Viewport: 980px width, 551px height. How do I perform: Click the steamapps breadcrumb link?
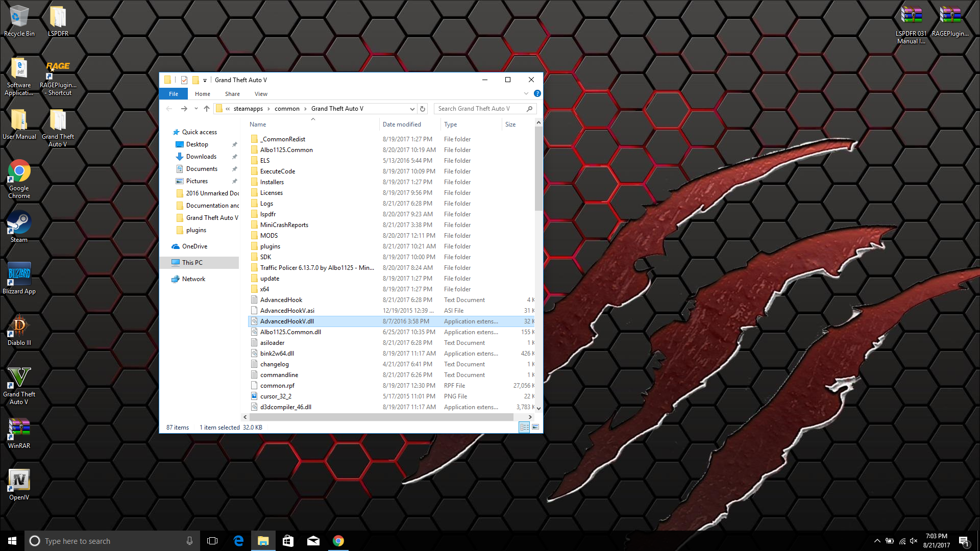[248, 109]
